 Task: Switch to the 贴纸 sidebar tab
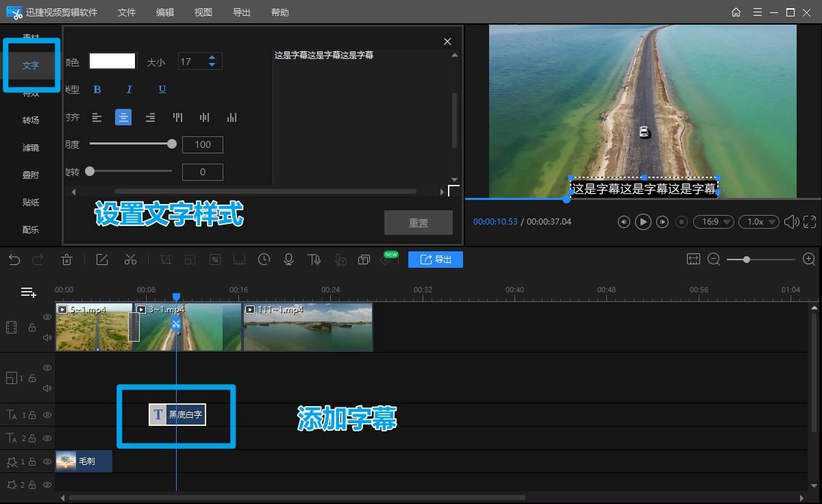click(31, 203)
